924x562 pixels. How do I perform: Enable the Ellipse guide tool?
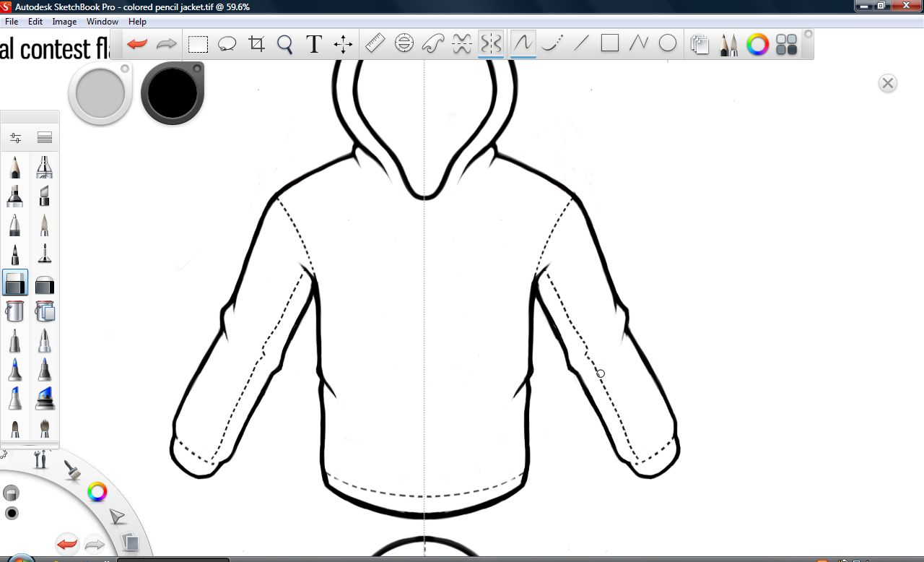coord(404,43)
